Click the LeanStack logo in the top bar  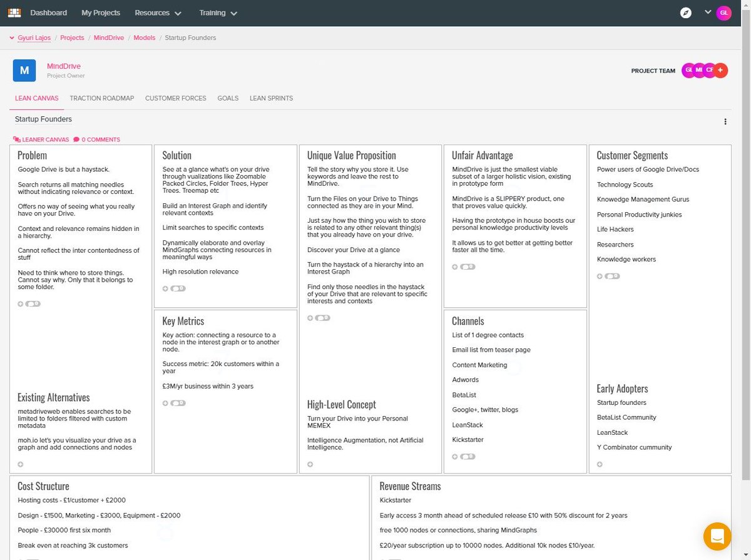(14, 13)
